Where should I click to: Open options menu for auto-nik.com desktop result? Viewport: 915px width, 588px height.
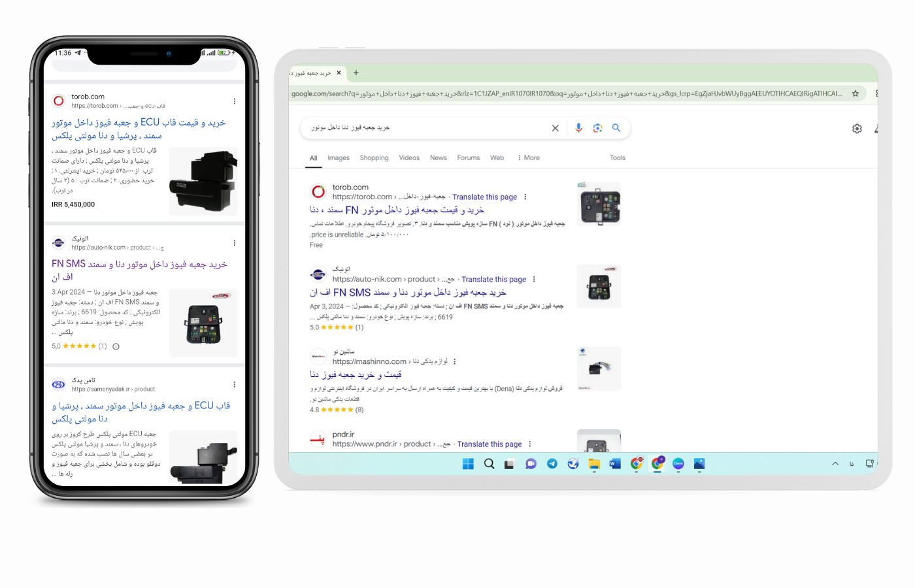[534, 279]
